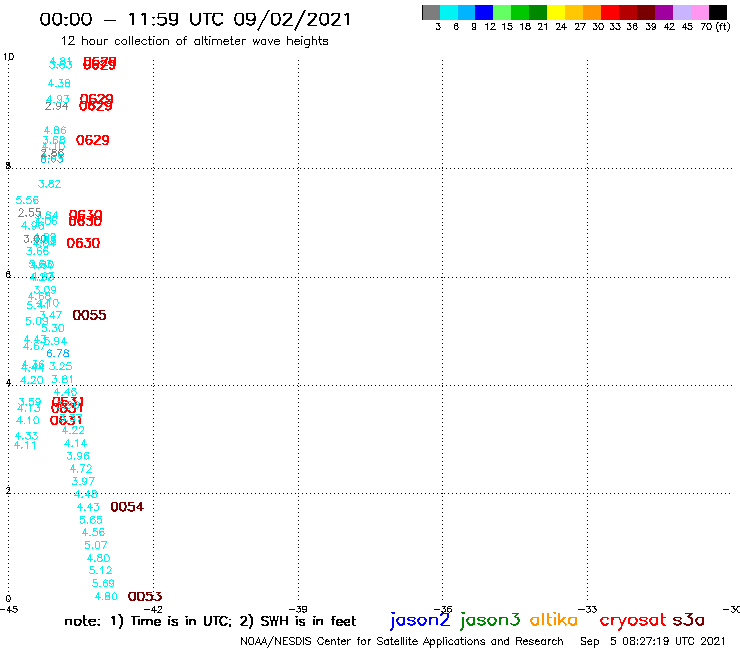
Task: Click the wave height value '4.20'
Action: 32,380
